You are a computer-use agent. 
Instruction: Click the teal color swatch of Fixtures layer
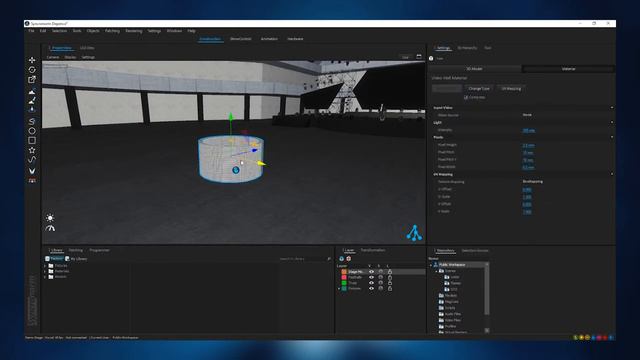[344, 289]
